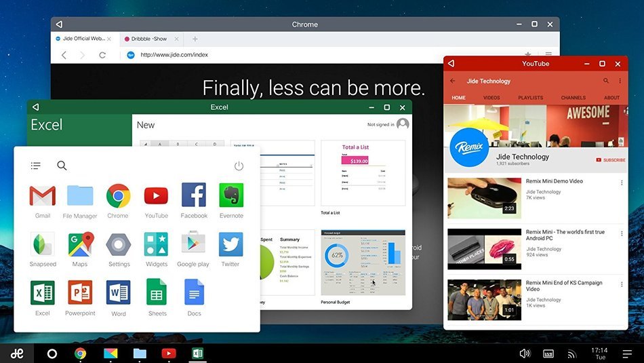Play Remix Mini End of KS Campaign video

click(x=484, y=300)
